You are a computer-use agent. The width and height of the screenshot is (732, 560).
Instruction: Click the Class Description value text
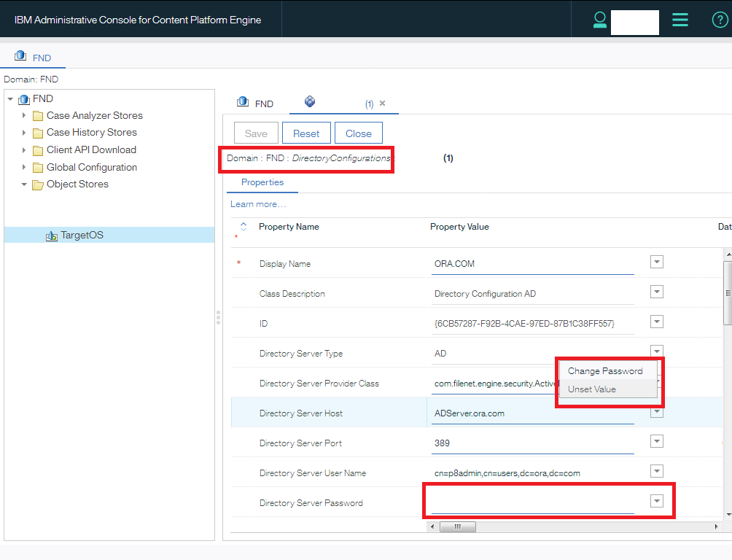(485, 294)
